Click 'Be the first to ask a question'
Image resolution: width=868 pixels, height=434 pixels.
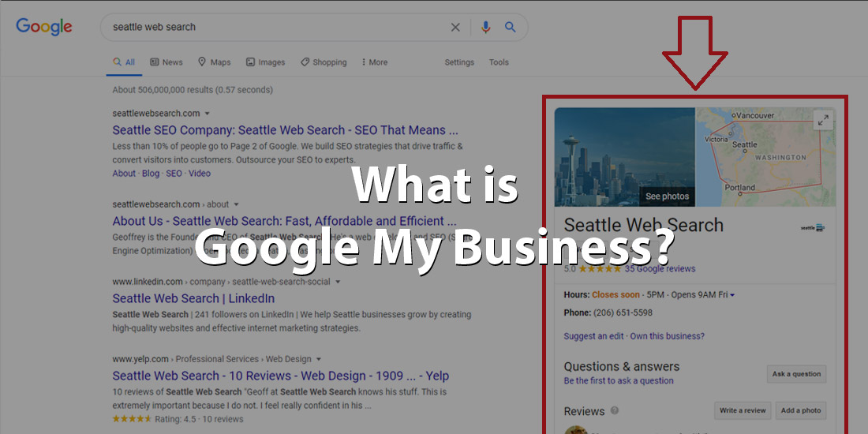(x=619, y=381)
